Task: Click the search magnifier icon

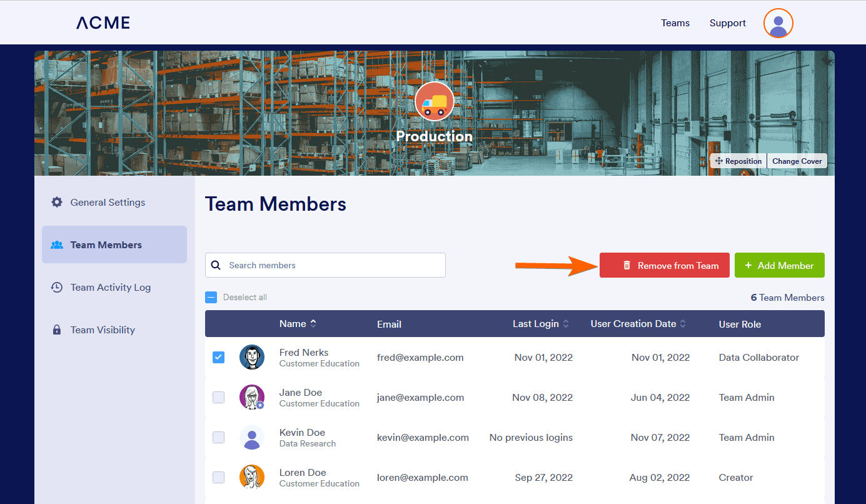Action: click(216, 265)
